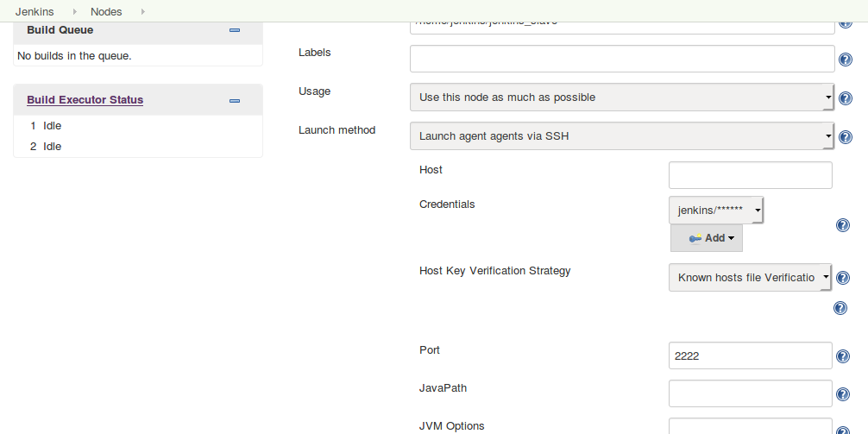Viewport: 868px width, 434px height.
Task: Click executor 2 Idle row
Action: tap(138, 146)
